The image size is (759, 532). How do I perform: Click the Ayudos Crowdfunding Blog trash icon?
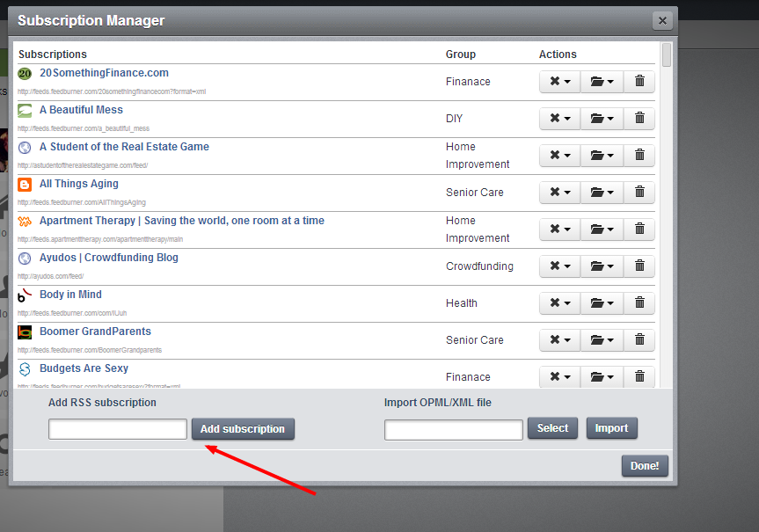pyautogui.click(x=639, y=266)
